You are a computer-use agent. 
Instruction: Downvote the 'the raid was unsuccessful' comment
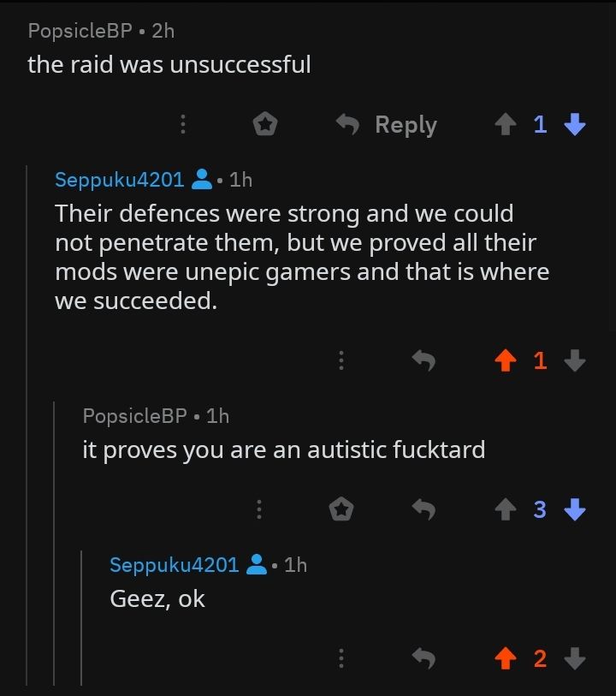[x=575, y=124]
